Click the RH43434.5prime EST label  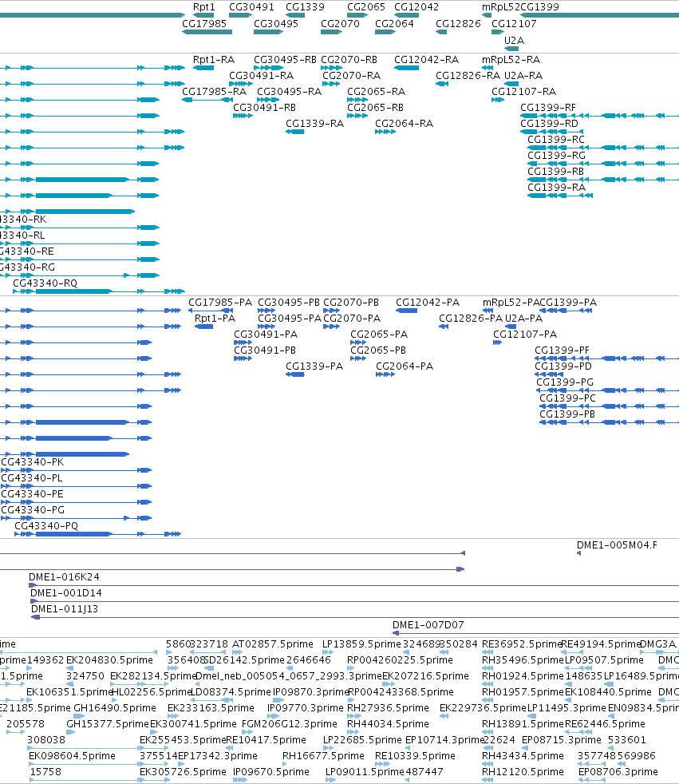523,757
